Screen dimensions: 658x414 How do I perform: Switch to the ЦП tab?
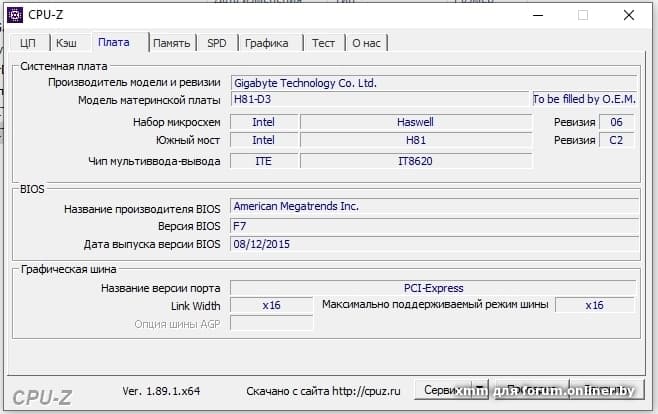click(28, 43)
